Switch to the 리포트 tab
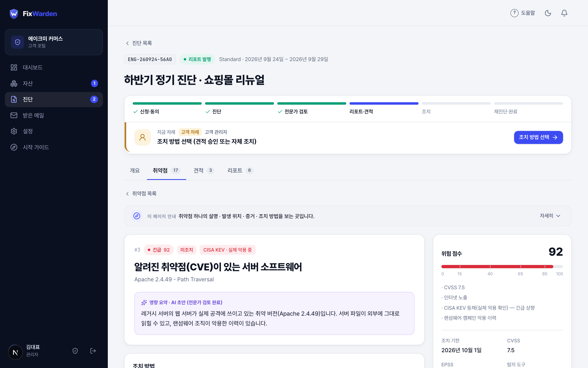The image size is (588, 368). 240,170
